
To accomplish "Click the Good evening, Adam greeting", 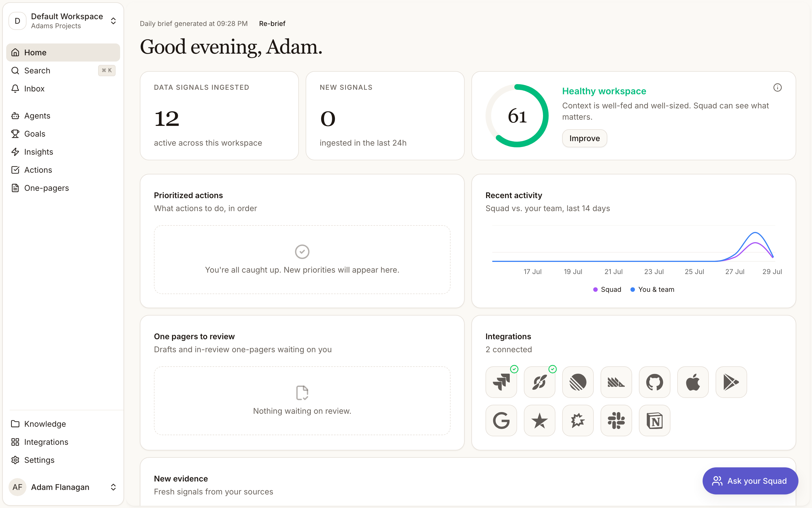I will pyautogui.click(x=231, y=47).
